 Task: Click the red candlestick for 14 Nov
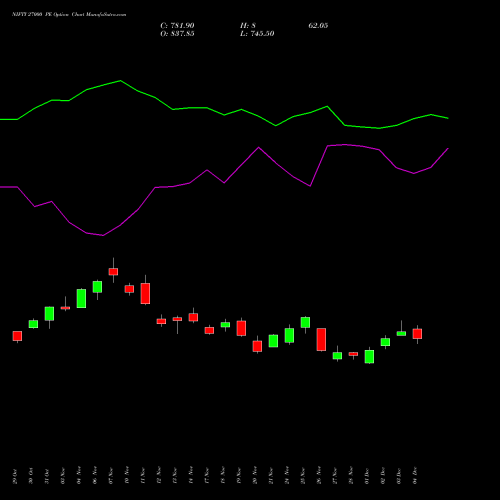[x=193, y=317]
